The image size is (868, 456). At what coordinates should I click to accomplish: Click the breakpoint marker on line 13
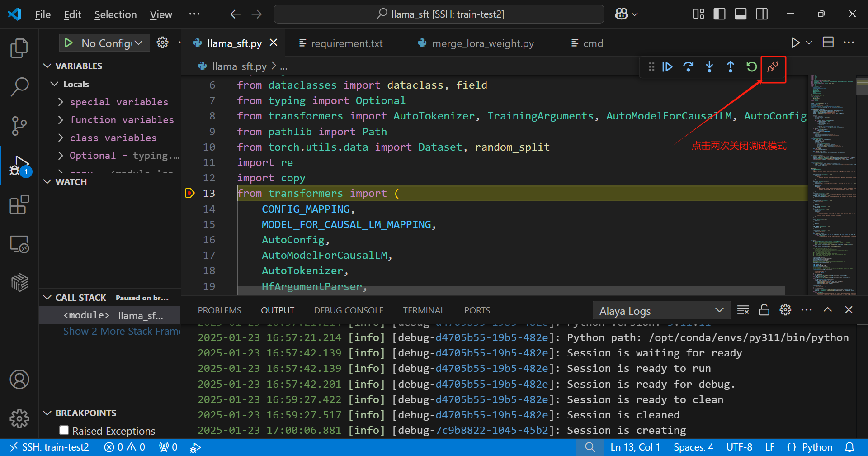click(190, 193)
